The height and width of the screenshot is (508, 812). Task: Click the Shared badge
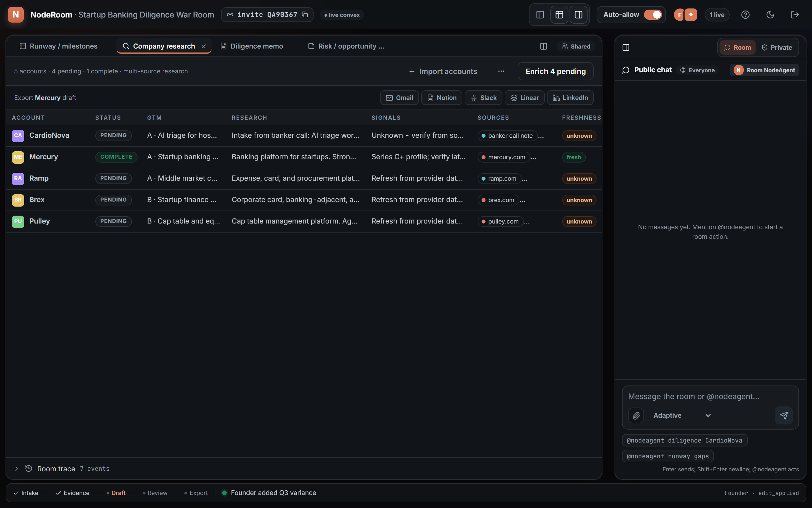[576, 46]
